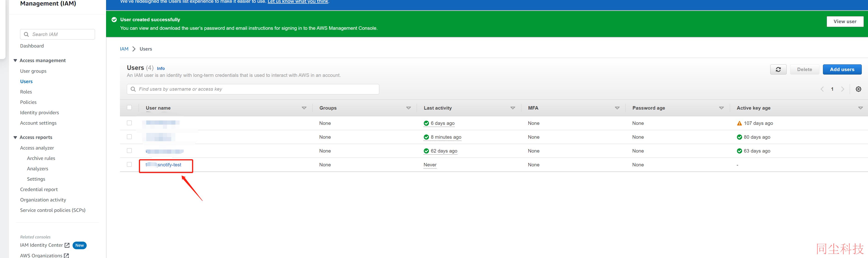Sort by User name column arrow
This screenshot has width=868, height=258.
point(304,108)
